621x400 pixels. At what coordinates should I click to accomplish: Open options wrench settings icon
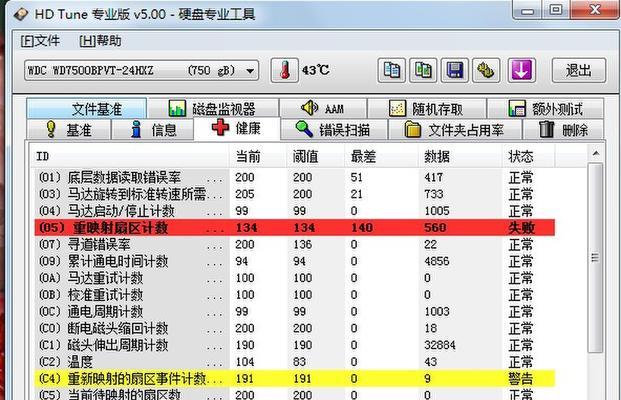coord(486,70)
